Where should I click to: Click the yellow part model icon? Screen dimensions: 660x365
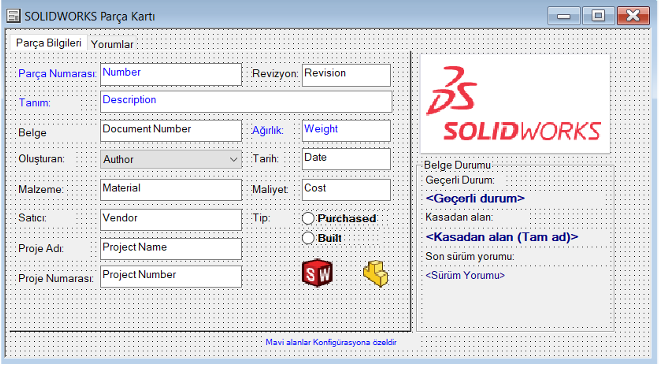(375, 273)
